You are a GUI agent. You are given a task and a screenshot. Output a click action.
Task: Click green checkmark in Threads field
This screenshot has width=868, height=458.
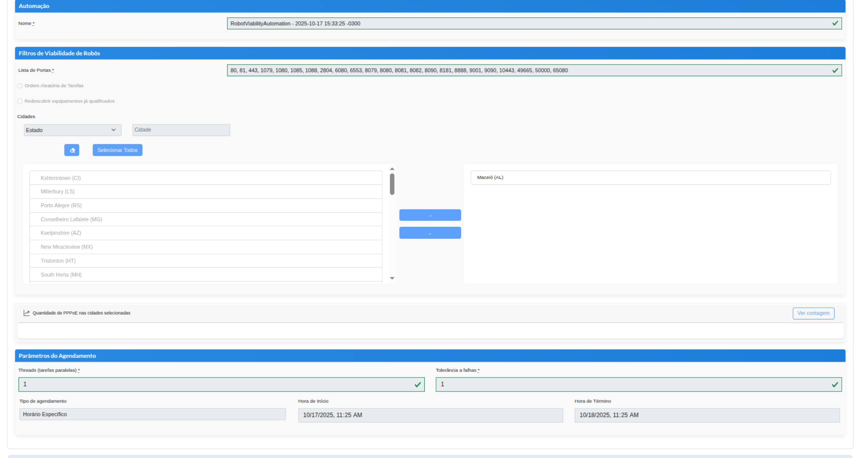[x=417, y=385]
